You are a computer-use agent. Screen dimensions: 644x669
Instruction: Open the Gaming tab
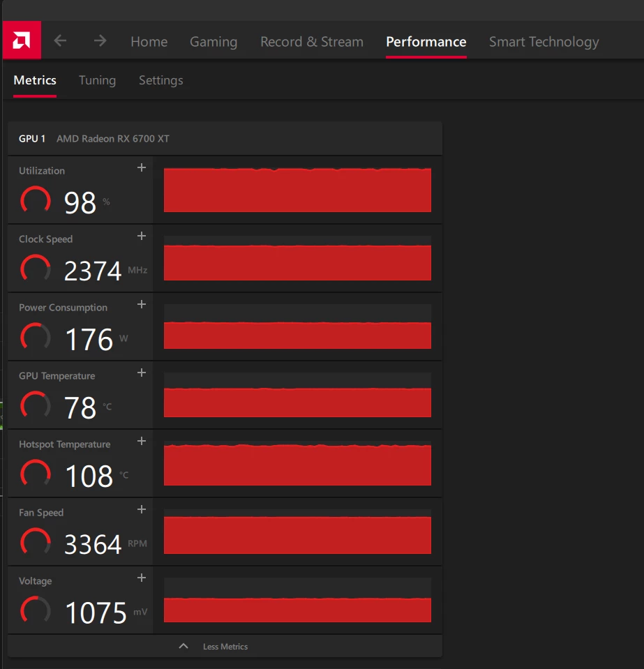coord(214,42)
